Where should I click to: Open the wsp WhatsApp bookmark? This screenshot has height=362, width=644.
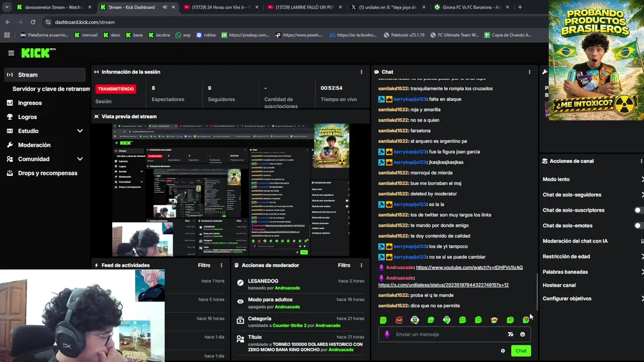tap(183, 35)
